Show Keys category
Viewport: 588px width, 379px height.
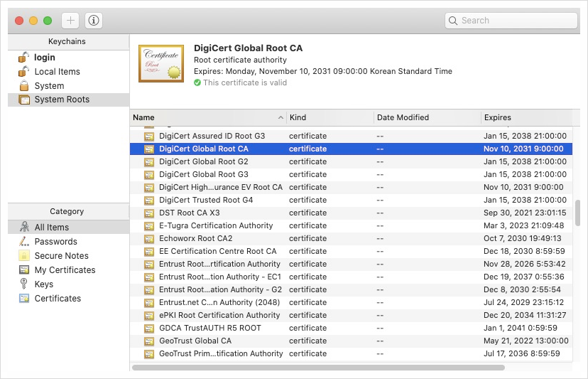click(x=69, y=284)
